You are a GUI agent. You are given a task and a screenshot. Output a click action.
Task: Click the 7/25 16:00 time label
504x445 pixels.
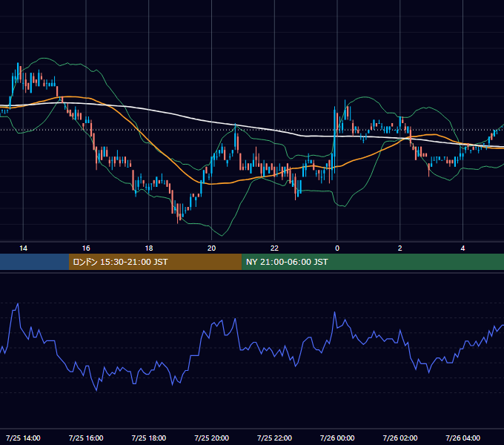(86, 438)
